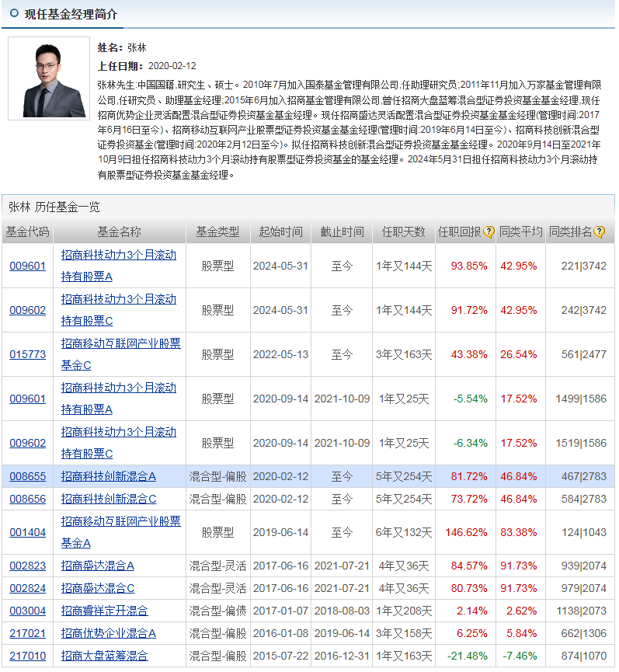Open fund code 002823 link
The width and height of the screenshot is (619, 672).
[x=27, y=566]
